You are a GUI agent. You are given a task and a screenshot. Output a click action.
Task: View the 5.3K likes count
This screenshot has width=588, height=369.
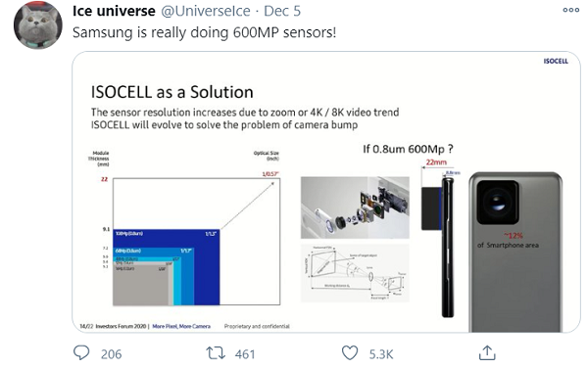tap(381, 354)
